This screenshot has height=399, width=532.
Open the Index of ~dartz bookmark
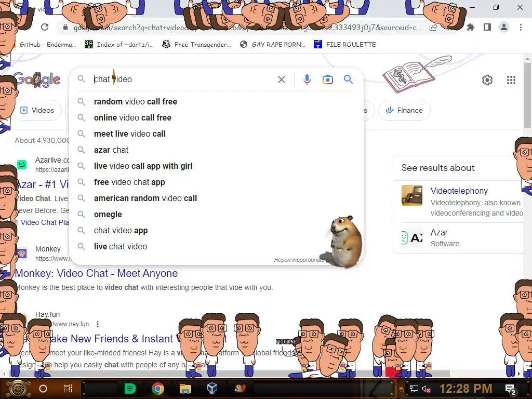pos(119,45)
